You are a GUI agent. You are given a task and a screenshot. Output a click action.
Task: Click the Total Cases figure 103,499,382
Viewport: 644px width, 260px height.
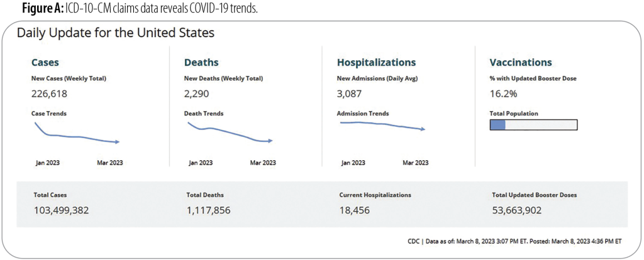(x=61, y=210)
